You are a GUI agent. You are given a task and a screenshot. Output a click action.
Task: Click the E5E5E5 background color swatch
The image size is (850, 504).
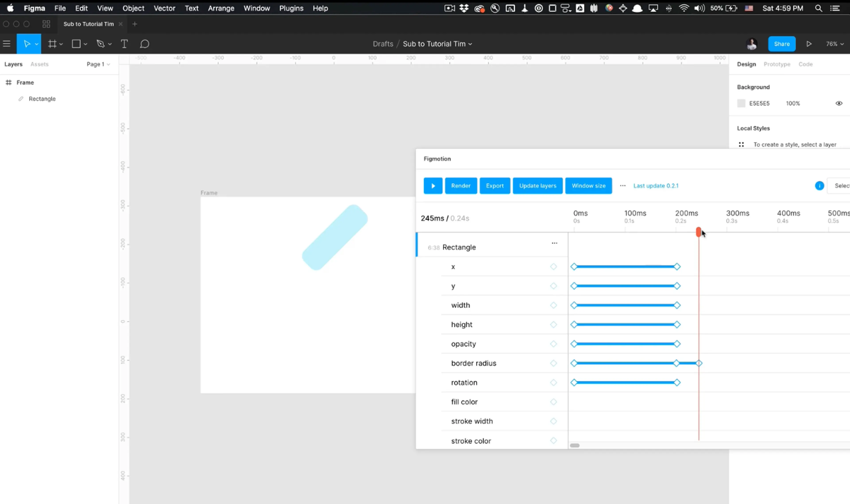pyautogui.click(x=741, y=103)
